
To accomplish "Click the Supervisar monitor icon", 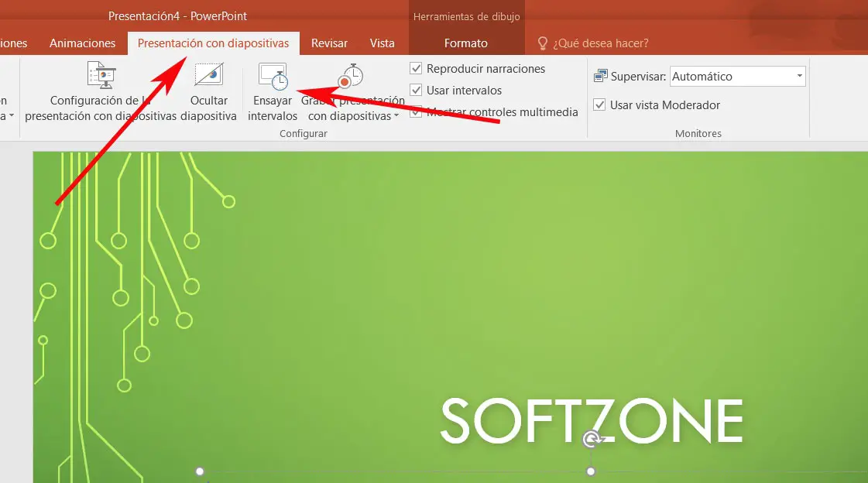I will (600, 77).
